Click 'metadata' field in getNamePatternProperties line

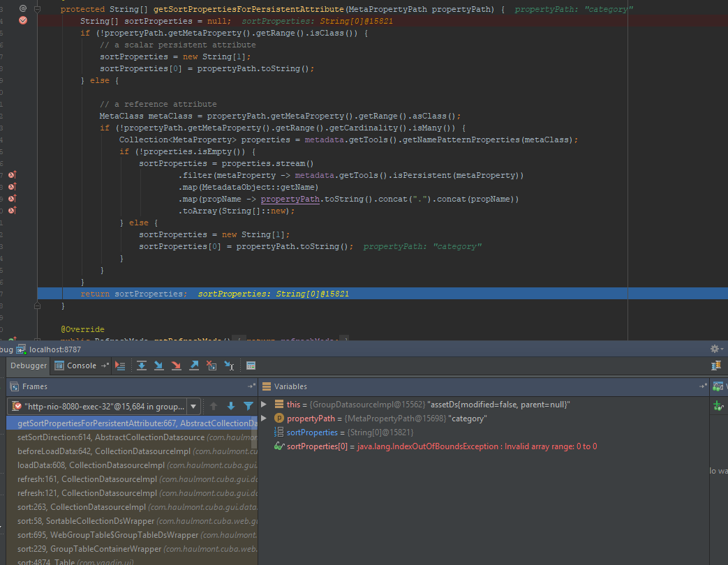pos(324,140)
